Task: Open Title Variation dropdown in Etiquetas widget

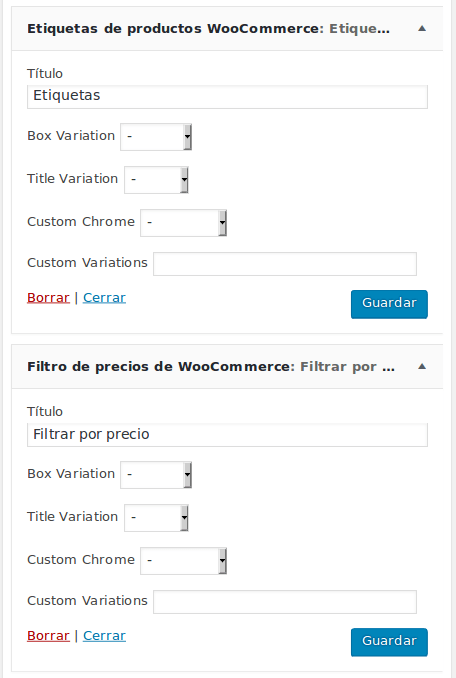Action: pyautogui.click(x=156, y=179)
